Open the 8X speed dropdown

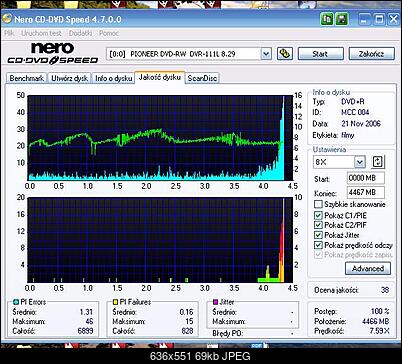click(x=359, y=162)
